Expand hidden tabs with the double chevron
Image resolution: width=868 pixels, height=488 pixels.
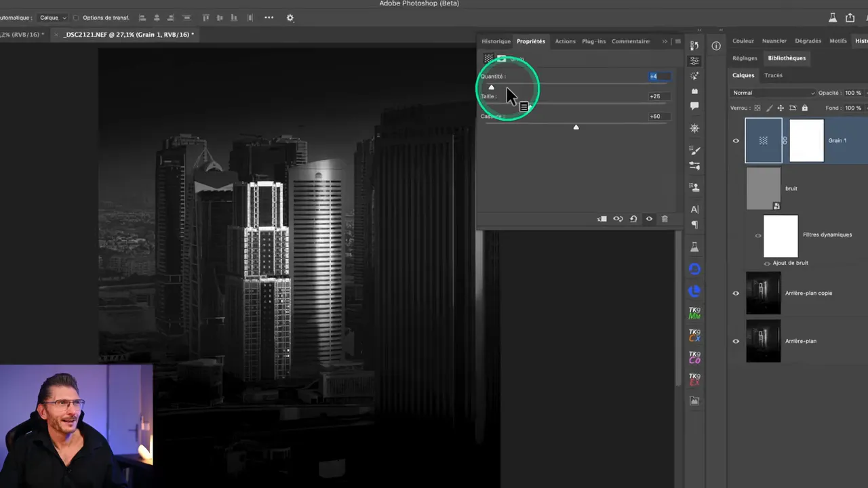[665, 41]
